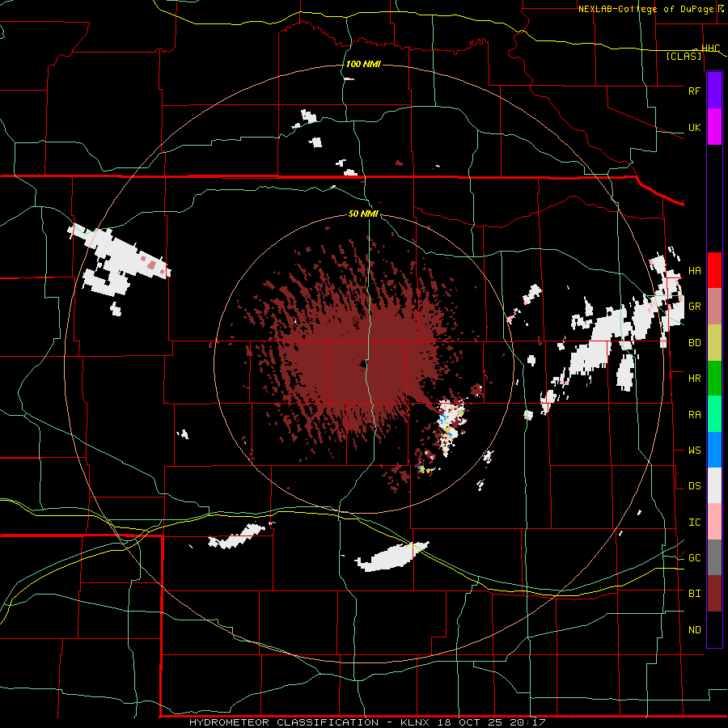Click the DS legend label
Viewport: 728px width, 728px height.
coord(694,486)
